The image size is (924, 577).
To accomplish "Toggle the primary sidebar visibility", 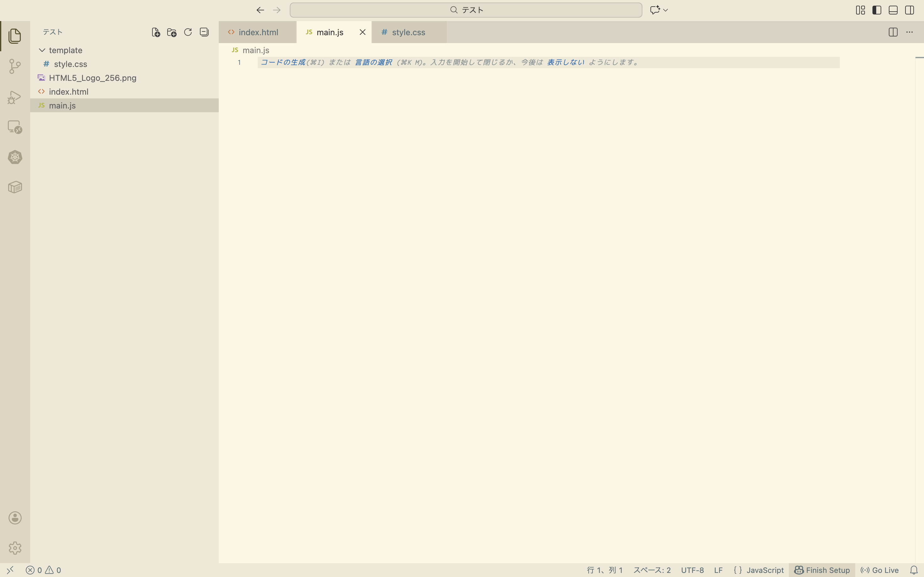I will (x=877, y=10).
